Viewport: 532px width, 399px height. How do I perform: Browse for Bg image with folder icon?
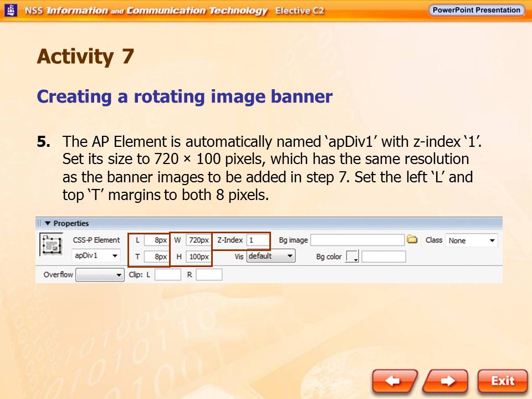(412, 239)
